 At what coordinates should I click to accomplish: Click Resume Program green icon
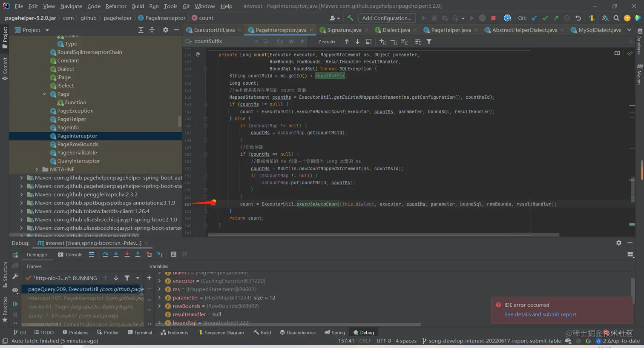(15, 304)
